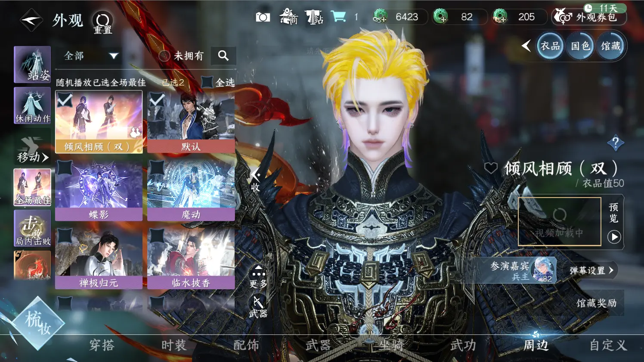The image size is (644, 362).
Task: Switch to the 武器 bottom tab
Action: click(x=319, y=345)
